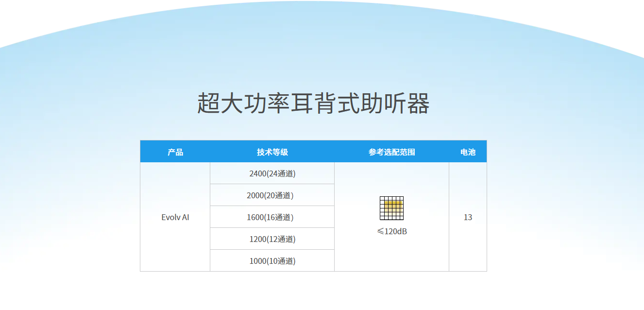
Task: Select the ≤120dB fitting range label
Action: 391,231
